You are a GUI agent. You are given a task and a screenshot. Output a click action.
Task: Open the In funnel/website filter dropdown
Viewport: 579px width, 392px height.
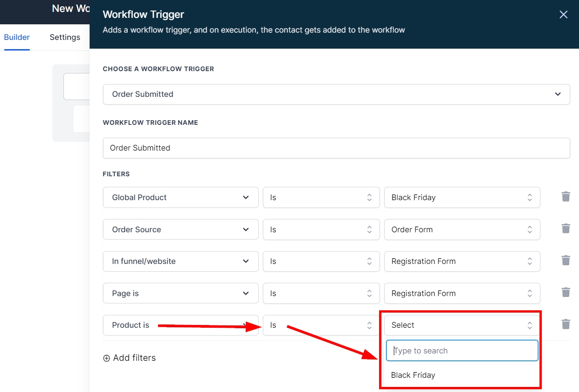[181, 261]
